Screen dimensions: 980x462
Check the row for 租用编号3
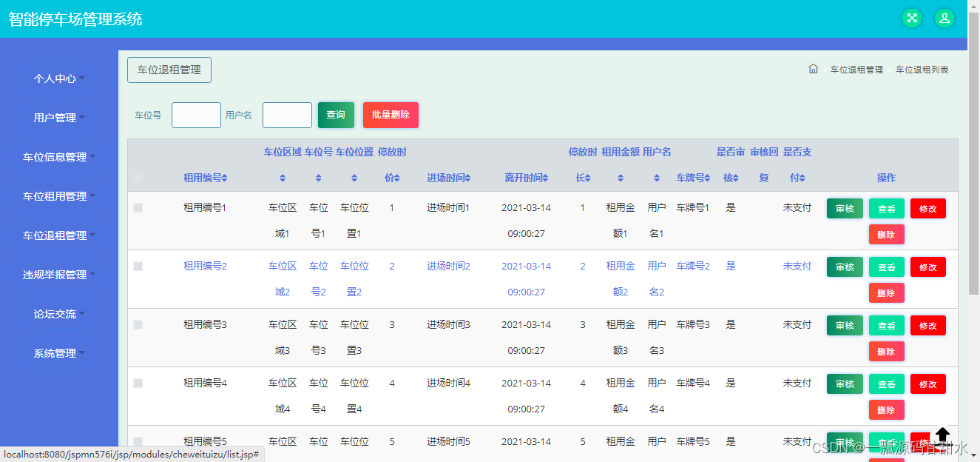pos(138,325)
